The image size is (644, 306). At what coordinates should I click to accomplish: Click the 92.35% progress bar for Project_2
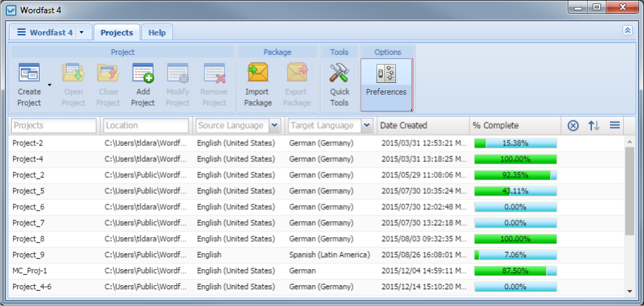click(x=515, y=175)
